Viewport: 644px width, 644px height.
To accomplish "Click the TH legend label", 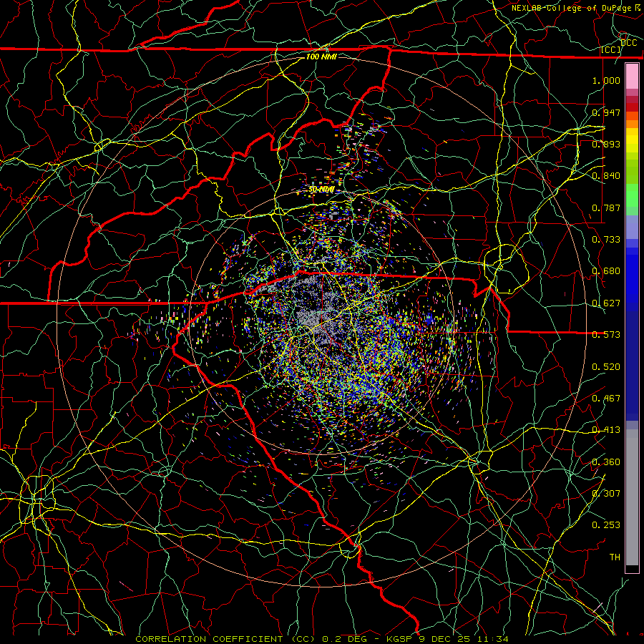I will (615, 557).
